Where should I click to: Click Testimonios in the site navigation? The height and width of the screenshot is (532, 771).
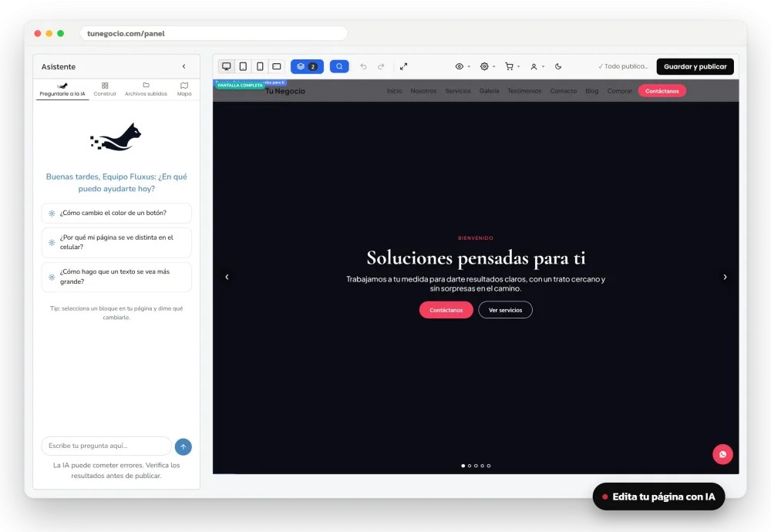(524, 91)
